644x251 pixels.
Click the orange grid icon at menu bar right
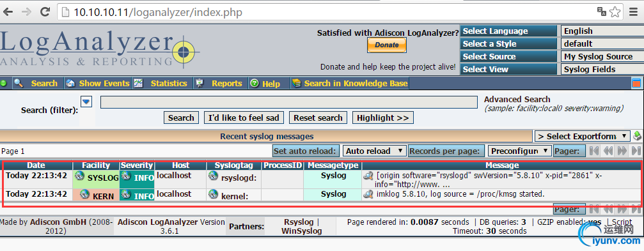pos(636,83)
